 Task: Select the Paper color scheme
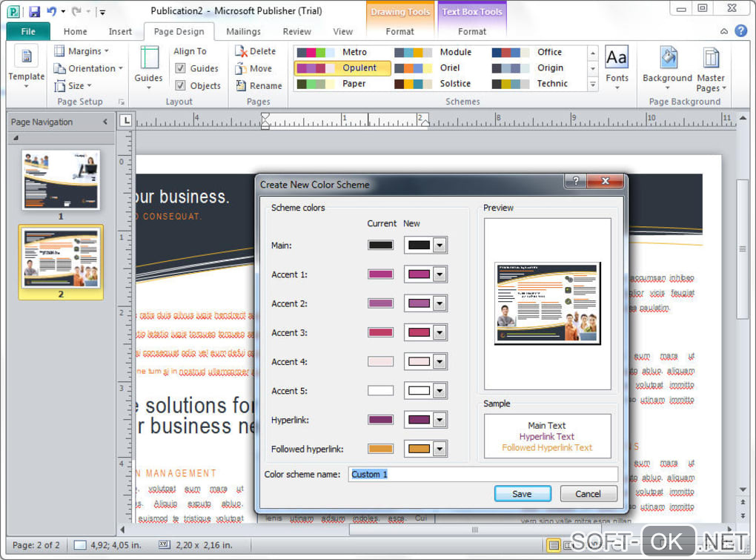[x=342, y=84]
